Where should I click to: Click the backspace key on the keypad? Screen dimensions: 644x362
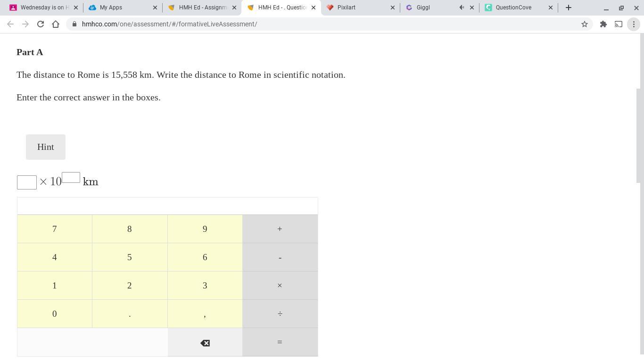205,342
